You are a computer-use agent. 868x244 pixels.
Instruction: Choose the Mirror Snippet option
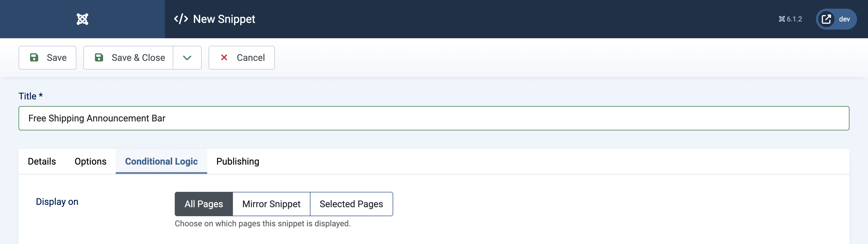tap(271, 204)
